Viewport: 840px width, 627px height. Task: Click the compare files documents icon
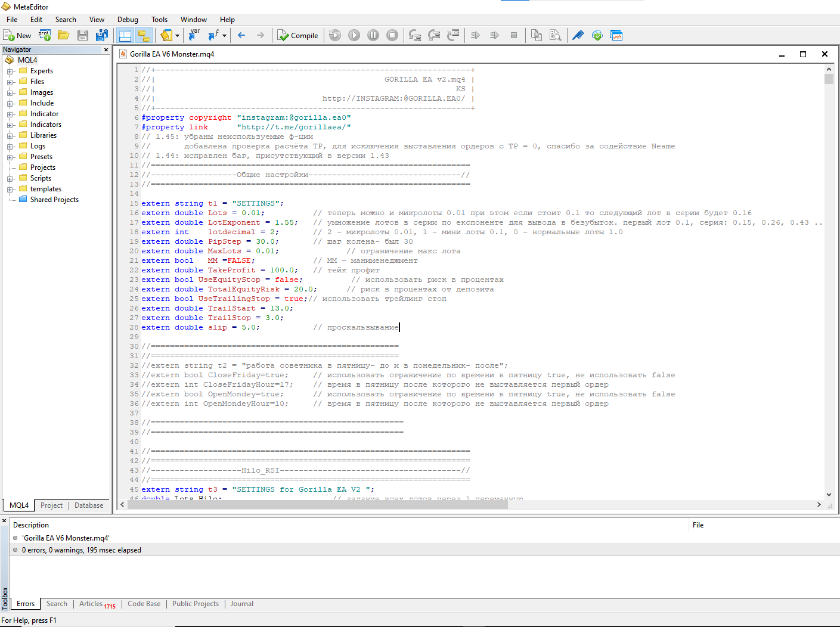point(537,35)
